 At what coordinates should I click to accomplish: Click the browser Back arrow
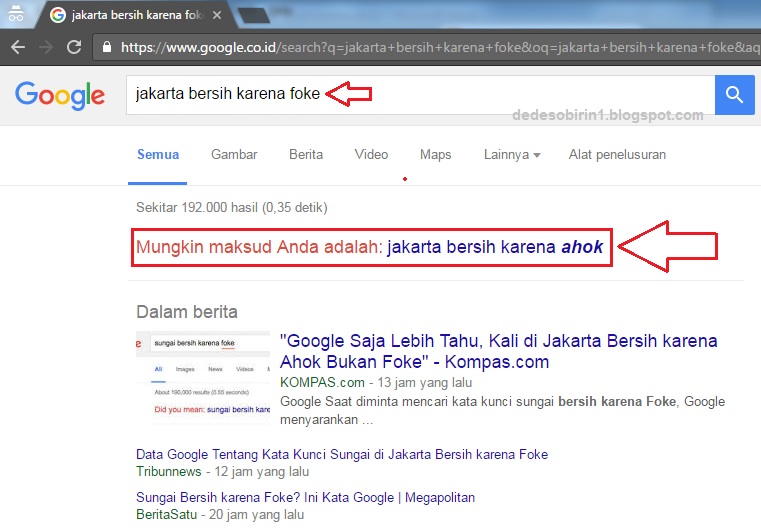[18, 47]
